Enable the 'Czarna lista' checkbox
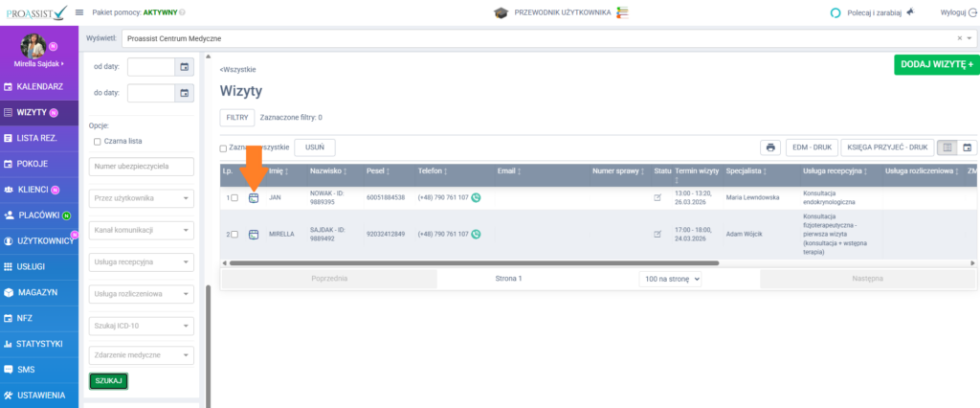The width and height of the screenshot is (980, 408). point(97,141)
